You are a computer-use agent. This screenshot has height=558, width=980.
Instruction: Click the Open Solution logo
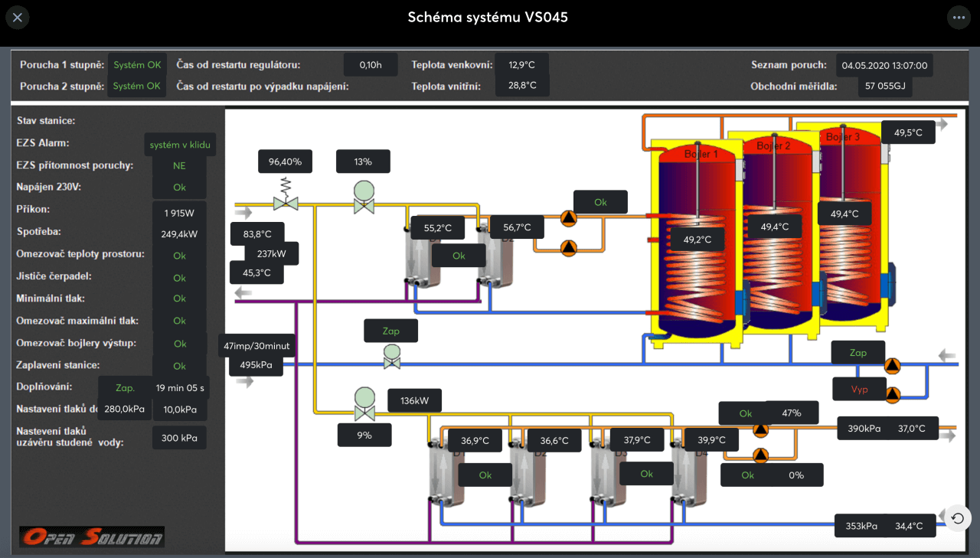pos(91,537)
